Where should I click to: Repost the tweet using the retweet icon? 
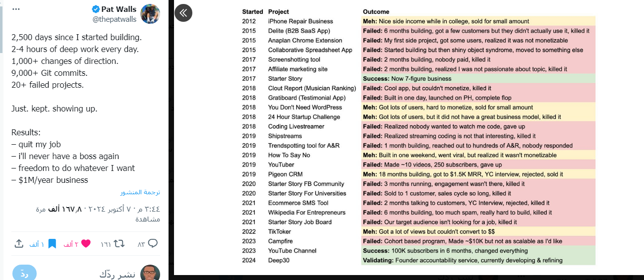pos(119,243)
